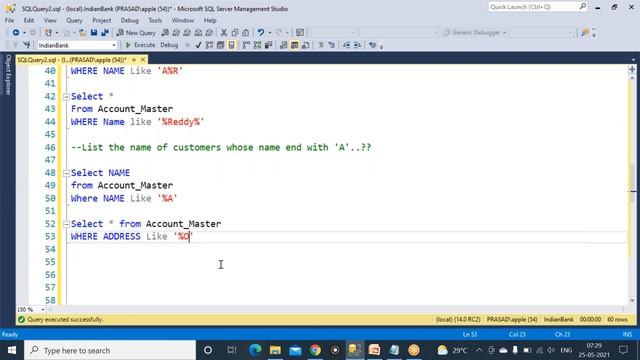Open the Query menu

[74, 20]
